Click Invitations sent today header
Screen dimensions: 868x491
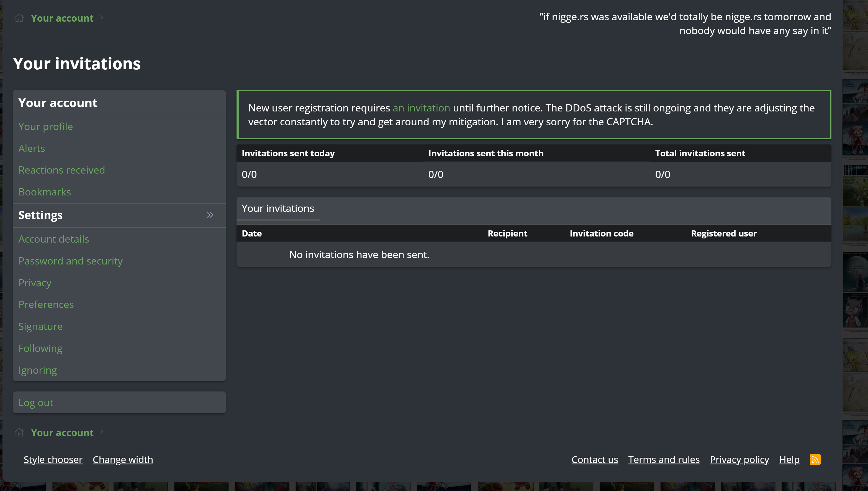tap(288, 153)
